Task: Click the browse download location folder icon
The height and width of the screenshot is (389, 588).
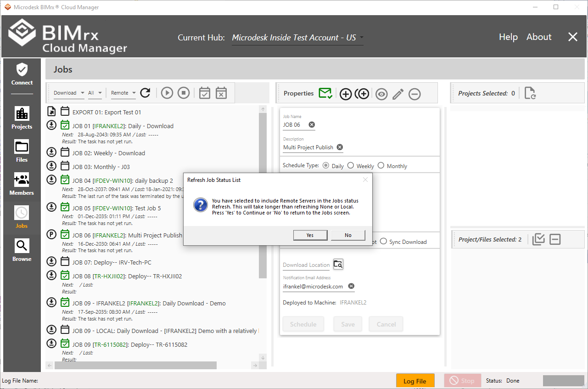Action: 338,264
